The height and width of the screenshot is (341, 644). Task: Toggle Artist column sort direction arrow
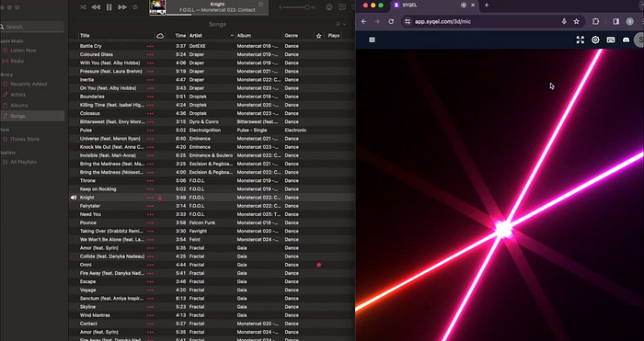click(x=232, y=36)
